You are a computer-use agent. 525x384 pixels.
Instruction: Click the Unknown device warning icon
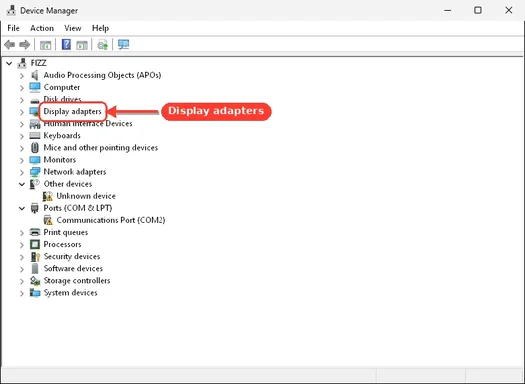48,196
